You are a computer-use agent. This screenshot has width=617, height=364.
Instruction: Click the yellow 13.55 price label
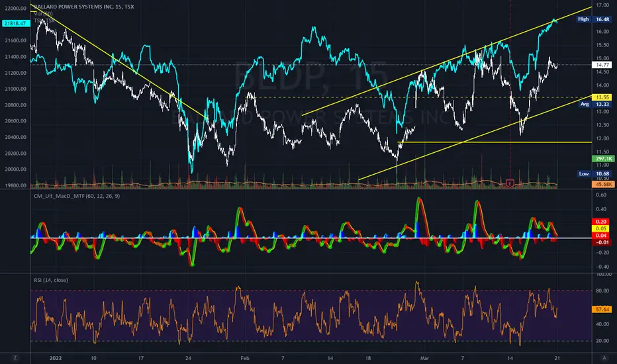602,97
